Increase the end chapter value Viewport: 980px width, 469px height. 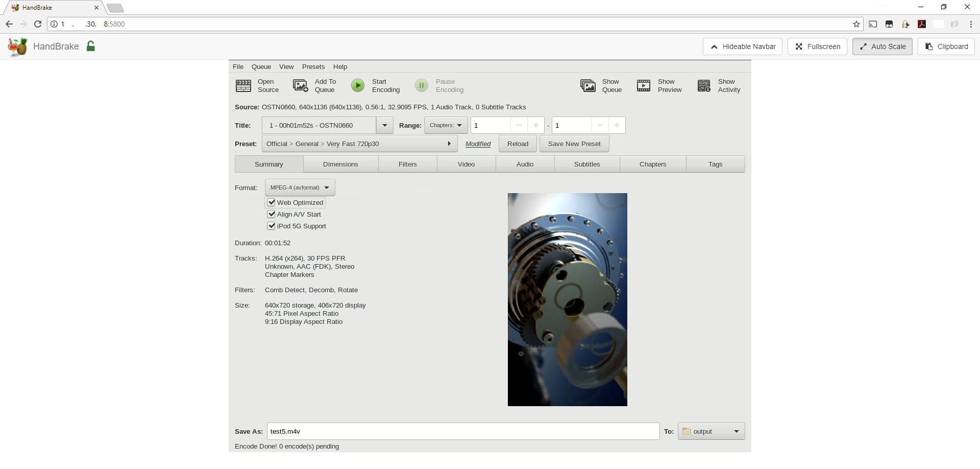click(x=617, y=125)
